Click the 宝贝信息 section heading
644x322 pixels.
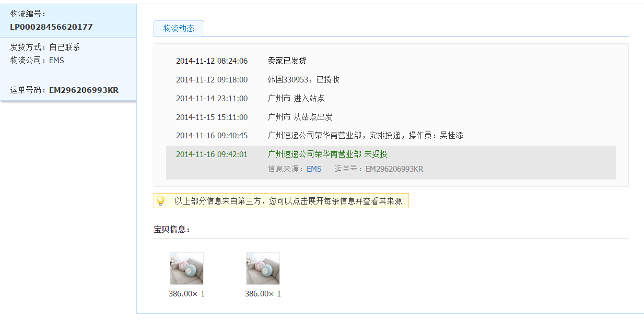point(172,230)
